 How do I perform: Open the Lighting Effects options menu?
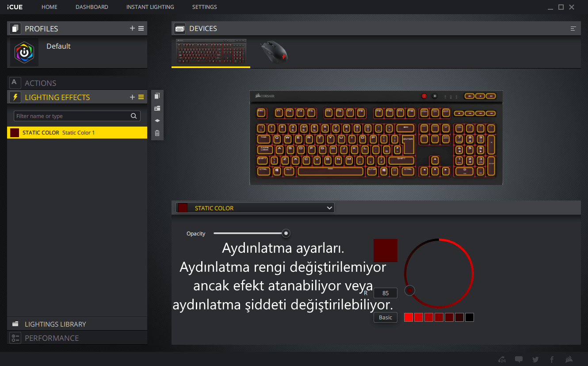point(141,97)
